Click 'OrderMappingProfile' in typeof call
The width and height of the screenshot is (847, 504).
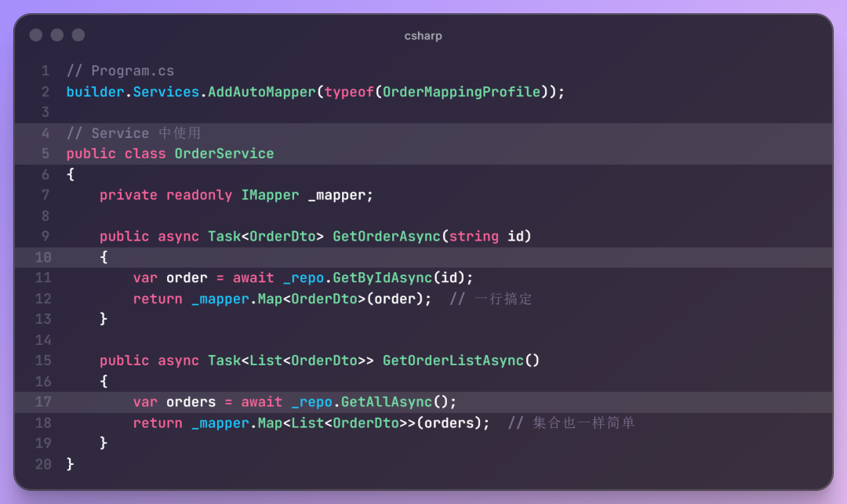tap(462, 92)
